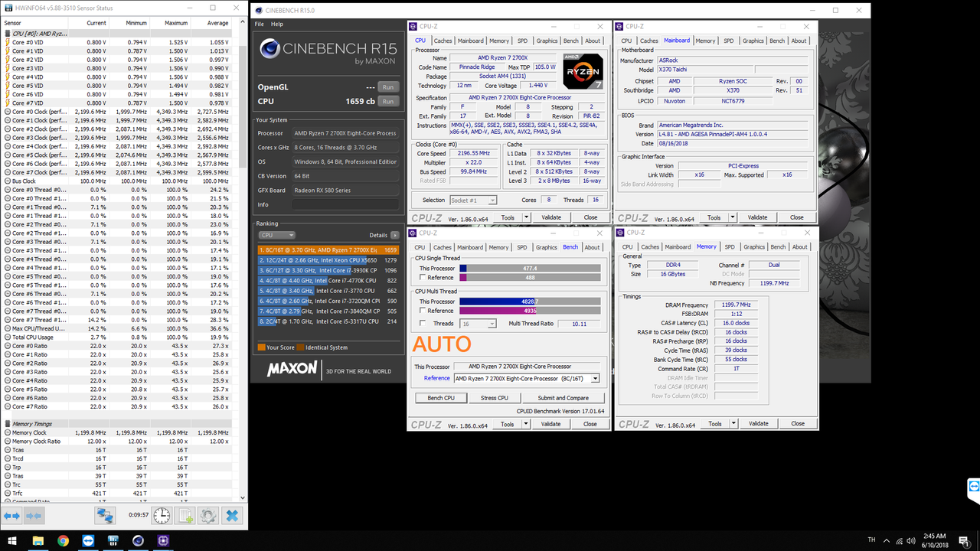Viewport: 980px width, 551px height.
Task: Open Tools dropdown arrow in CPU-Z Mainboard window
Action: [733, 217]
